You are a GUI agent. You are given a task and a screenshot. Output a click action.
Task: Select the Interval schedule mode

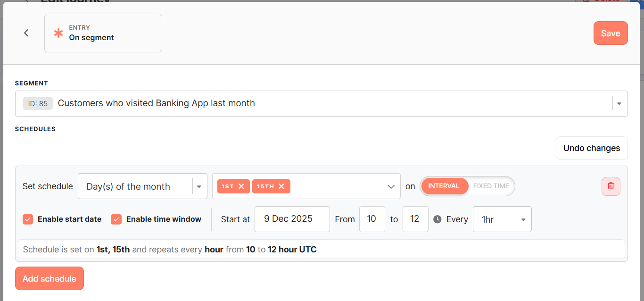444,186
